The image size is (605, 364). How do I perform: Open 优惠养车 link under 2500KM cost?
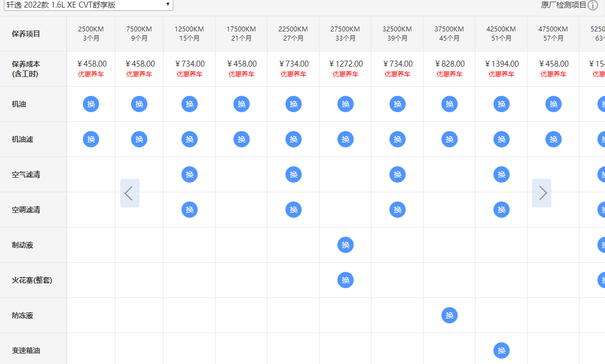tap(91, 74)
